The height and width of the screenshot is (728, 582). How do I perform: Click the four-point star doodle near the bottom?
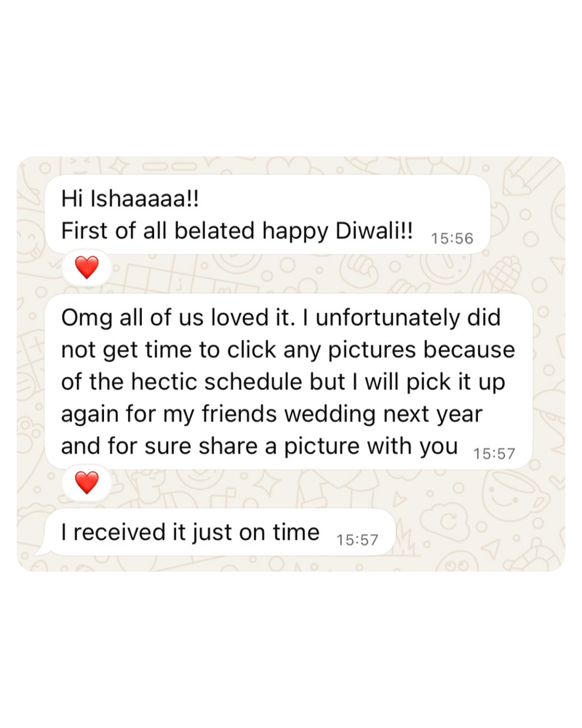(x=270, y=484)
